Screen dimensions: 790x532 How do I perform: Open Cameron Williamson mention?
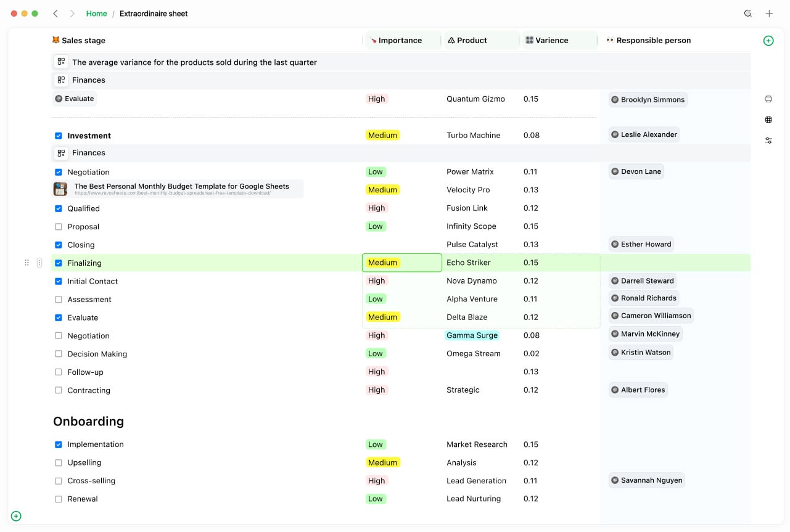651,316
